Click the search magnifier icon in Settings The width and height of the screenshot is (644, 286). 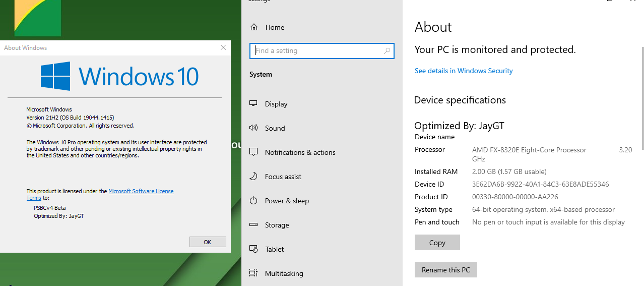387,51
